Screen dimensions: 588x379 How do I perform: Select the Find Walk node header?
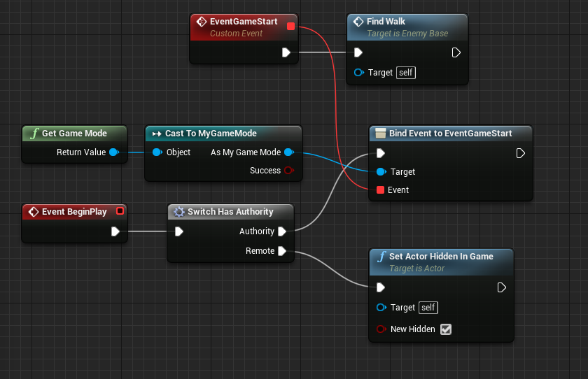pos(407,27)
